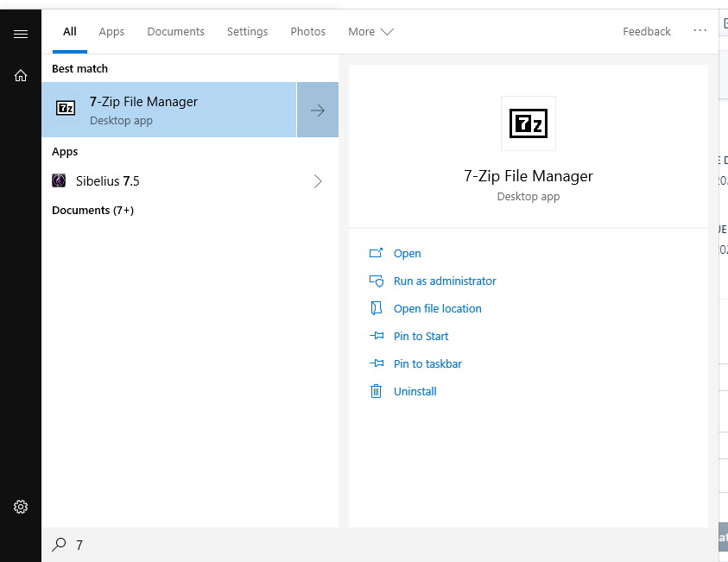The image size is (728, 562).
Task: Click the 7-Zip File Manager title in preview
Action: (529, 176)
